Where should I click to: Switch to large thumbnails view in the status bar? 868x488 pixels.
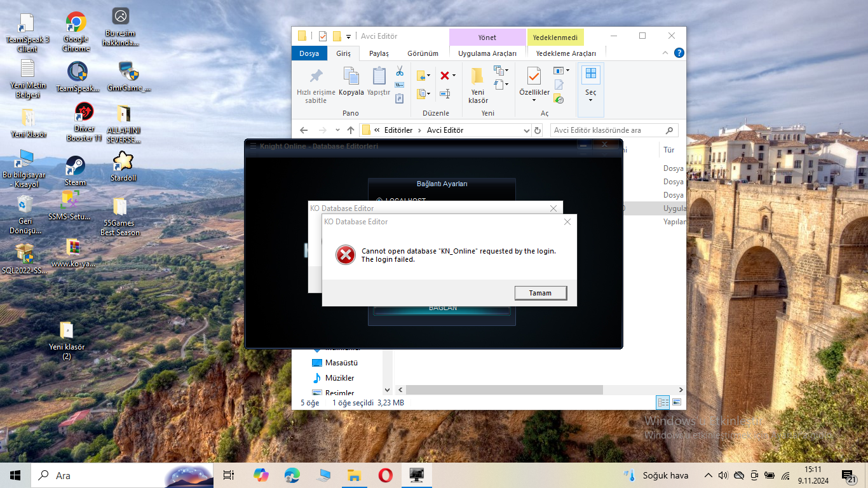pos(677,402)
